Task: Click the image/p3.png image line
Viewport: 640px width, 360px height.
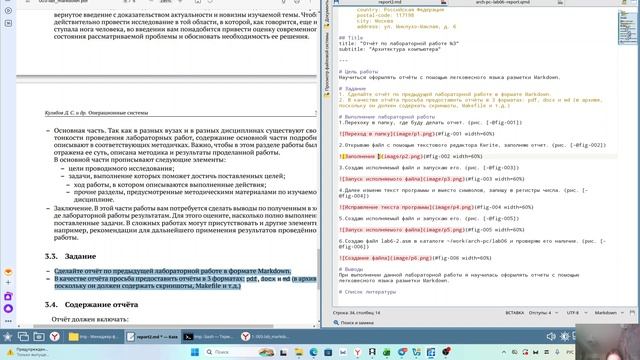Action: click(431, 179)
